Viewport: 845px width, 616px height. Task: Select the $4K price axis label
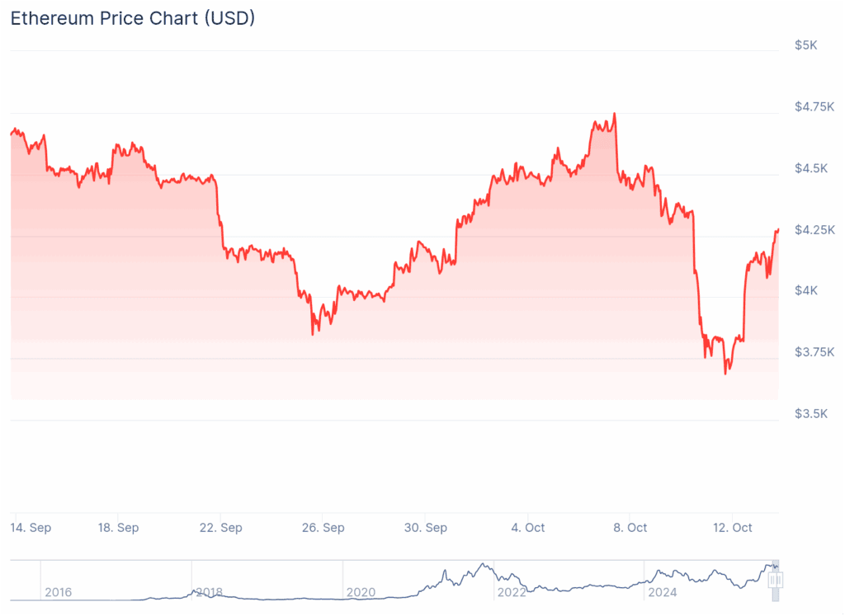coord(805,290)
